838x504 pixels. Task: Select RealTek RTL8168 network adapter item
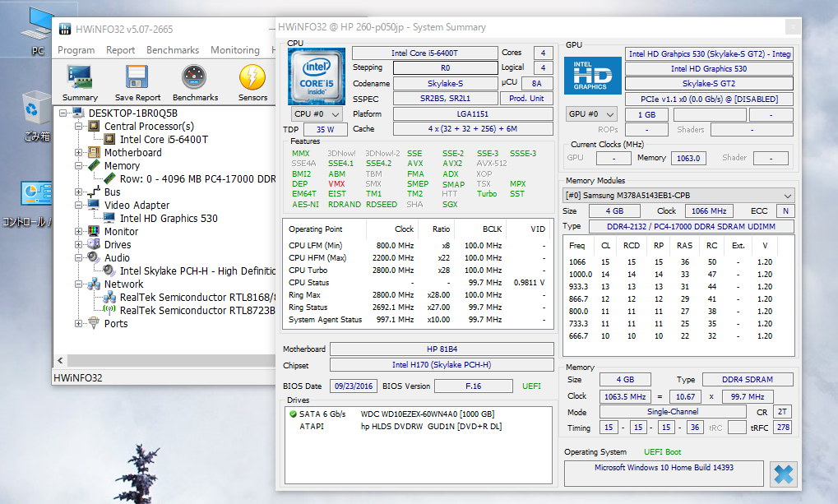click(197, 297)
